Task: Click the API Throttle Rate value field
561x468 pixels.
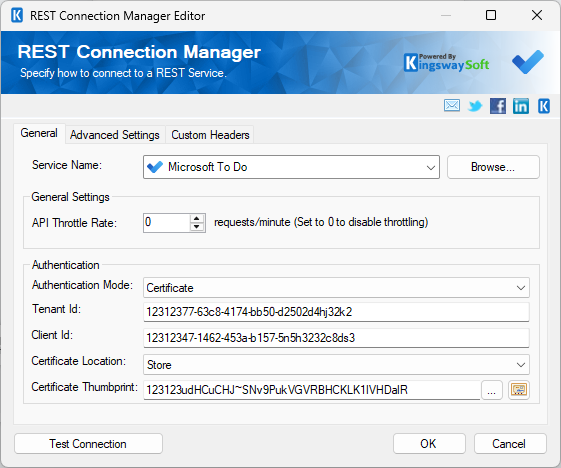Action: point(167,223)
